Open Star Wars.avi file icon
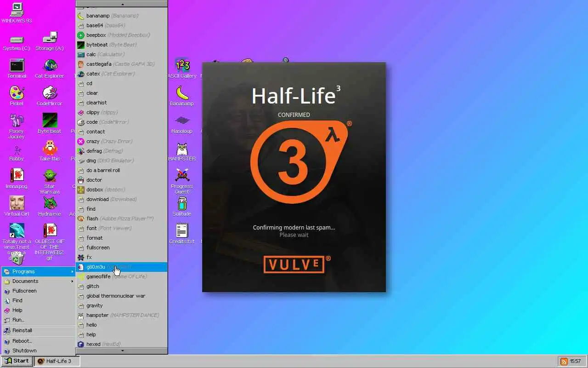This screenshot has width=588, height=368. 50,182
